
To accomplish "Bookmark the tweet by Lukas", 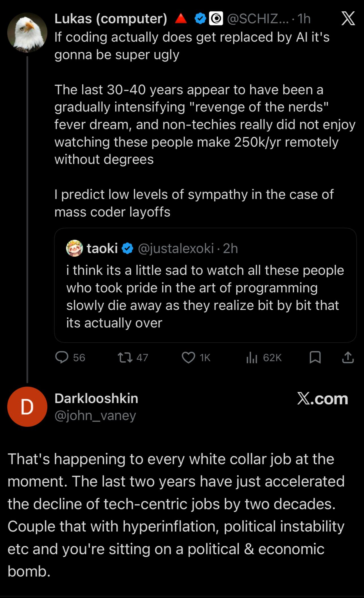I will coord(315,357).
